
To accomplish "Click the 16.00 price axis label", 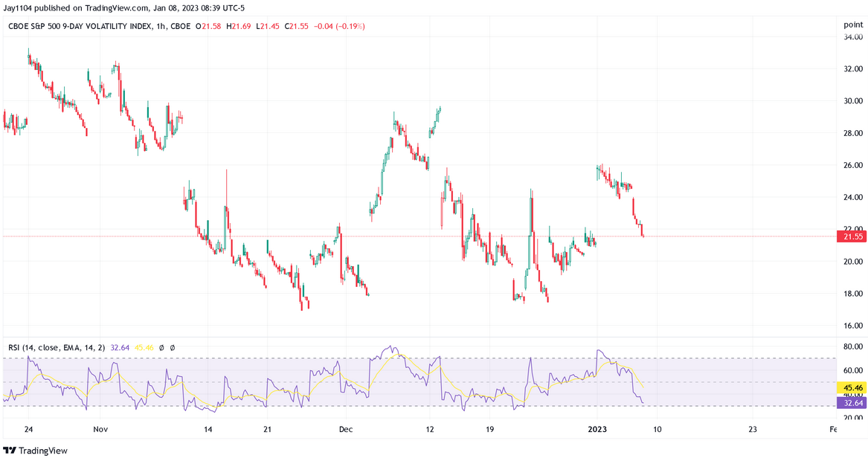I will point(853,326).
